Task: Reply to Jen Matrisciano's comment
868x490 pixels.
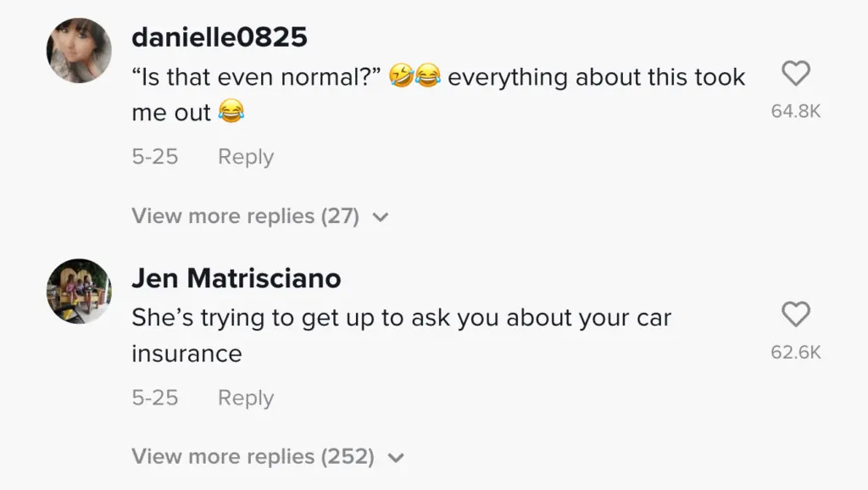Action: [246, 398]
